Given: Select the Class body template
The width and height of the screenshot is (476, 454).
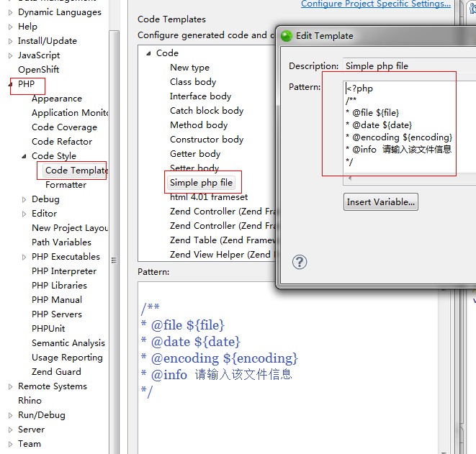Looking at the screenshot, I should tap(193, 82).
